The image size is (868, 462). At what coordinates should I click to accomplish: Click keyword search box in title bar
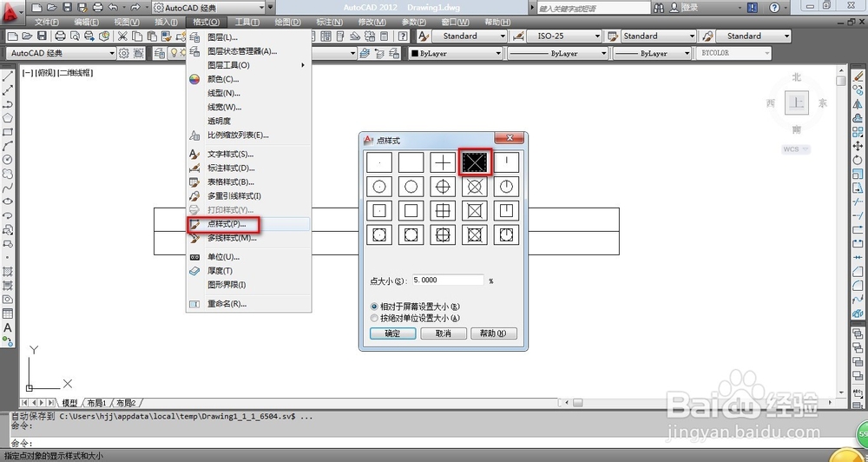594,9
